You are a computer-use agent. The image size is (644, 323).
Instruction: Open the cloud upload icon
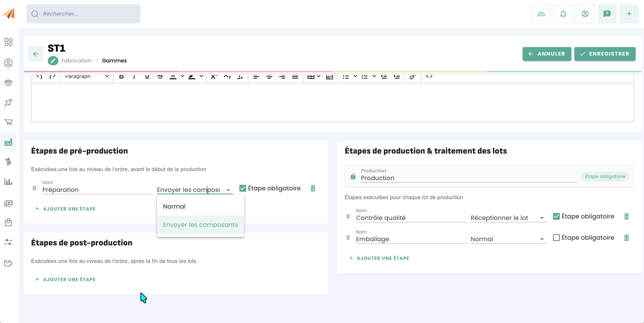click(x=541, y=14)
